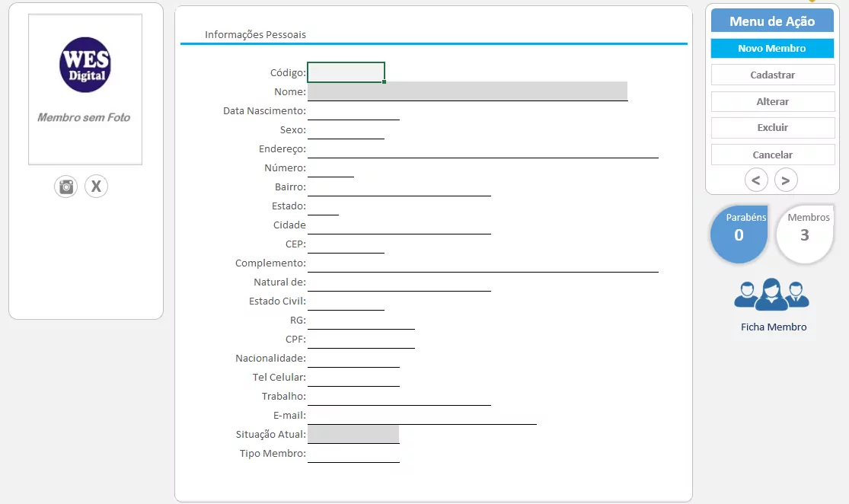Screen dimensions: 849x504
Task: Select the Tipo Membro field
Action: (353, 453)
